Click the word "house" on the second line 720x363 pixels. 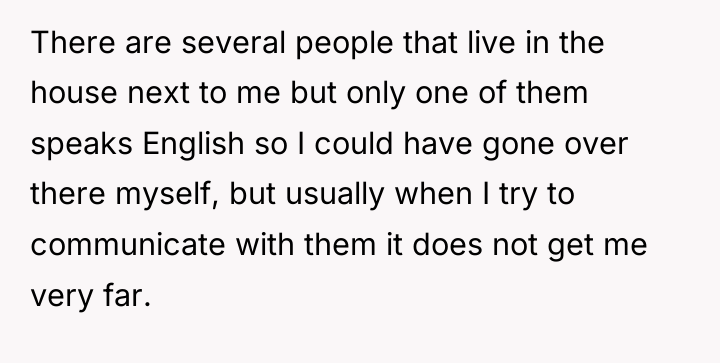point(74,93)
